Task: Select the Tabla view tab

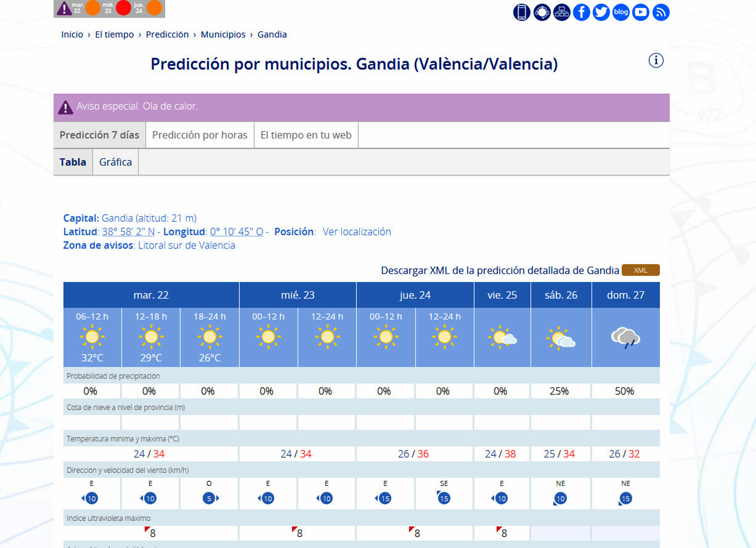Action: tap(73, 162)
